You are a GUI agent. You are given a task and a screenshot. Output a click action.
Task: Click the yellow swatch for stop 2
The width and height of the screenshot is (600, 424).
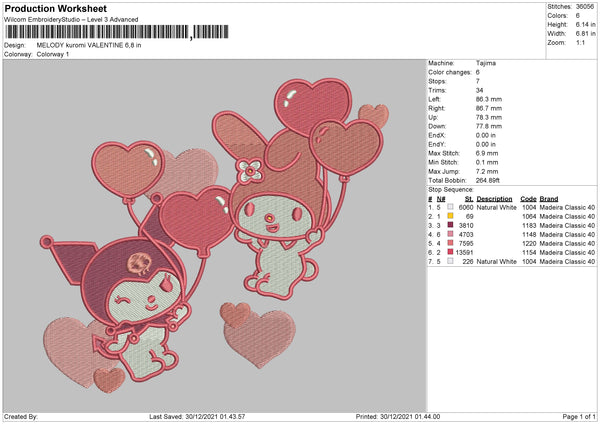click(x=450, y=216)
